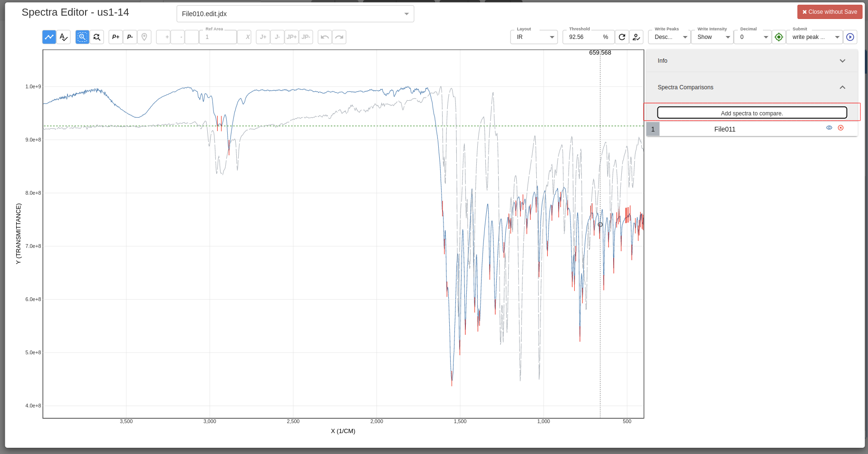Select the spectrum line display tool
Viewport: 868px width, 454px height.
coord(49,37)
